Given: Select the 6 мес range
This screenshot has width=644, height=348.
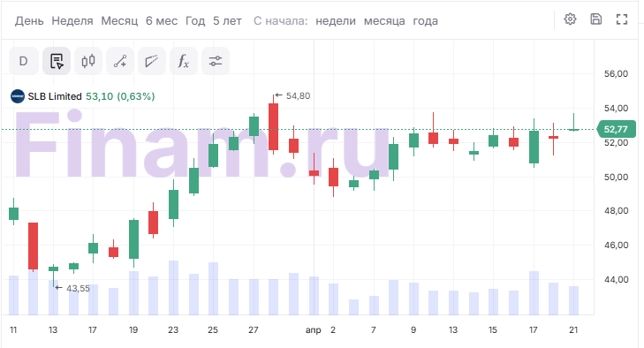Looking at the screenshot, I should point(162,21).
